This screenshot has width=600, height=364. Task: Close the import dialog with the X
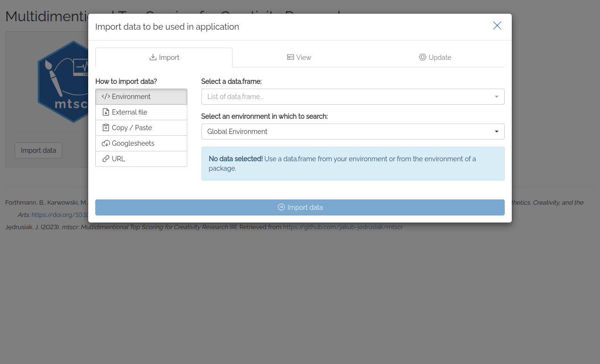[x=497, y=26]
